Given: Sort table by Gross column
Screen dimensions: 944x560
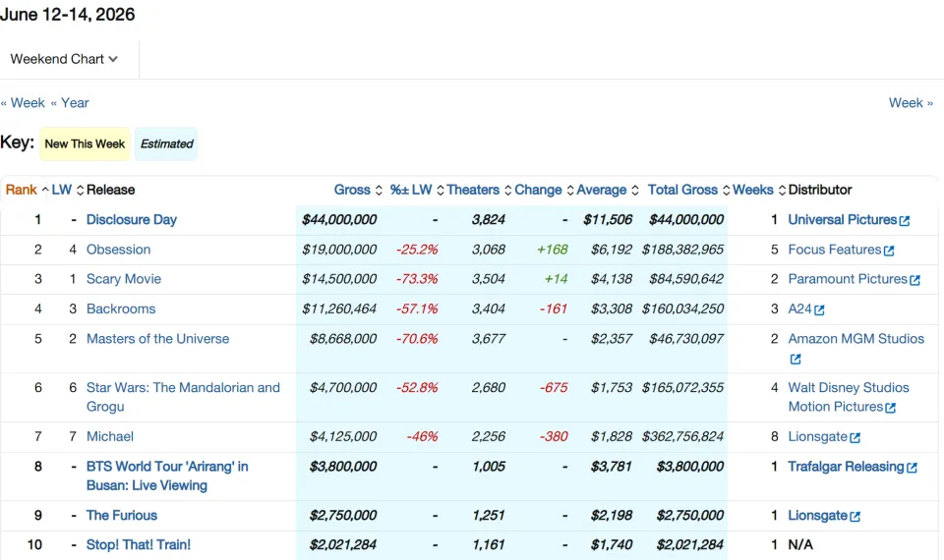Looking at the screenshot, I should tap(358, 190).
